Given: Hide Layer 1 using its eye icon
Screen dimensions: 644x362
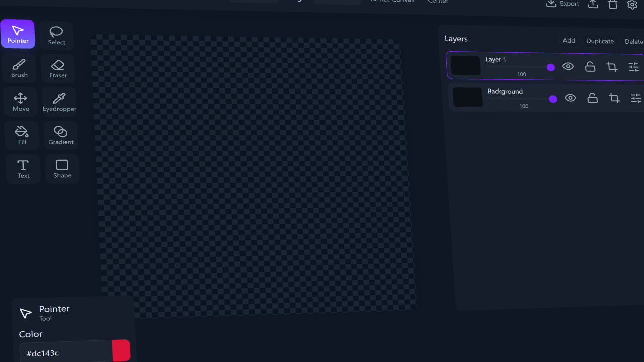Looking at the screenshot, I should pos(568,66).
